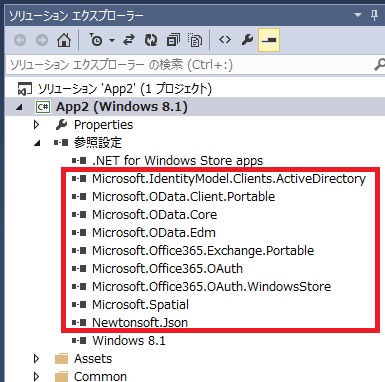The image size is (385, 382).
Task: Select the Microsoft.Office365.OAuth.WindowsStore reference
Action: tap(211, 286)
